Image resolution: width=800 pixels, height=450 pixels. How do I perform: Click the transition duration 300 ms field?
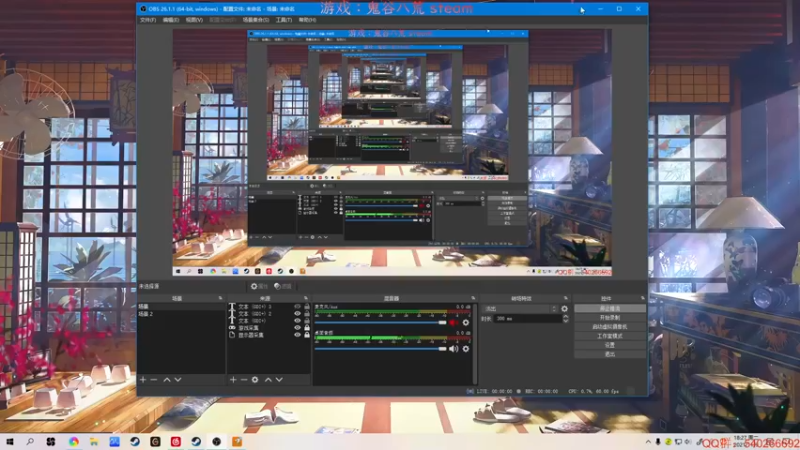point(528,318)
